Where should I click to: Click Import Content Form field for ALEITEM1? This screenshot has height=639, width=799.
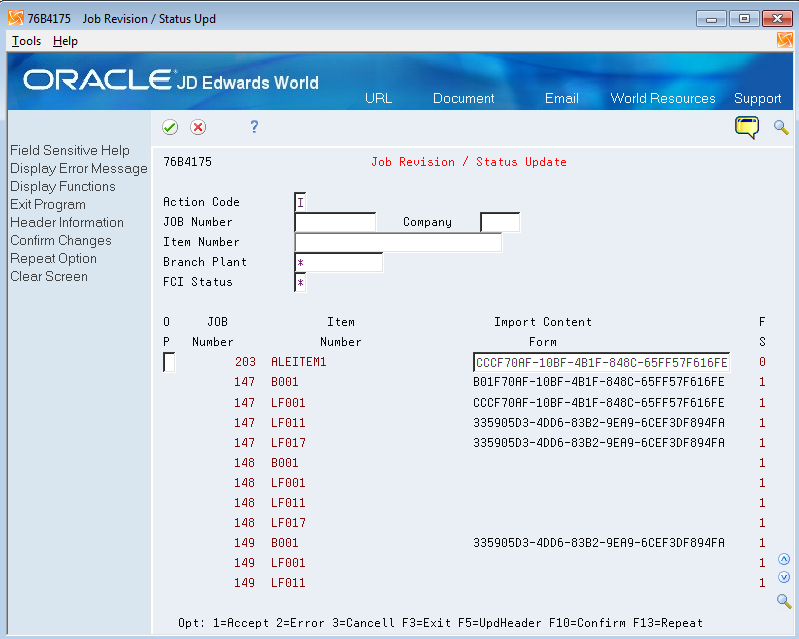[601, 362]
